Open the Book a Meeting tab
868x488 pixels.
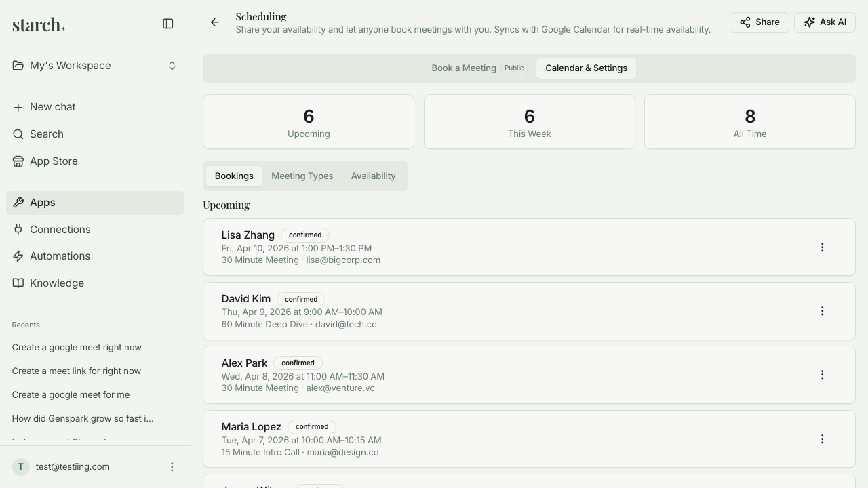tap(464, 68)
